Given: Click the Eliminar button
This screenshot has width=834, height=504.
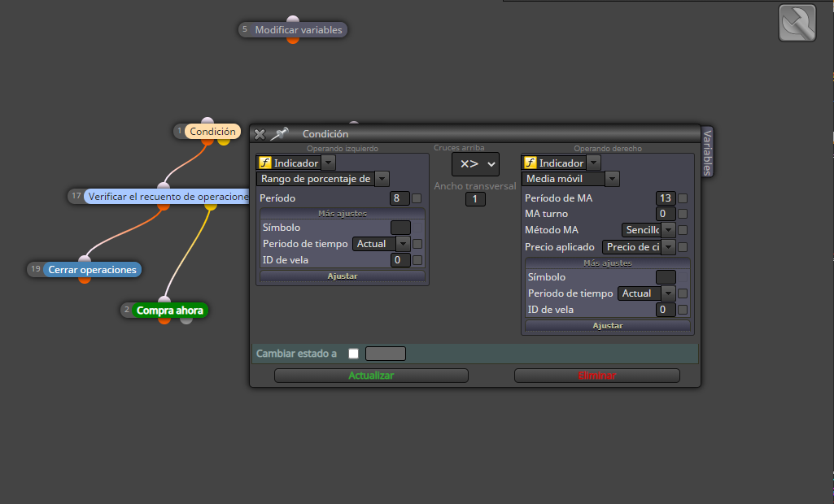Looking at the screenshot, I should click(596, 376).
